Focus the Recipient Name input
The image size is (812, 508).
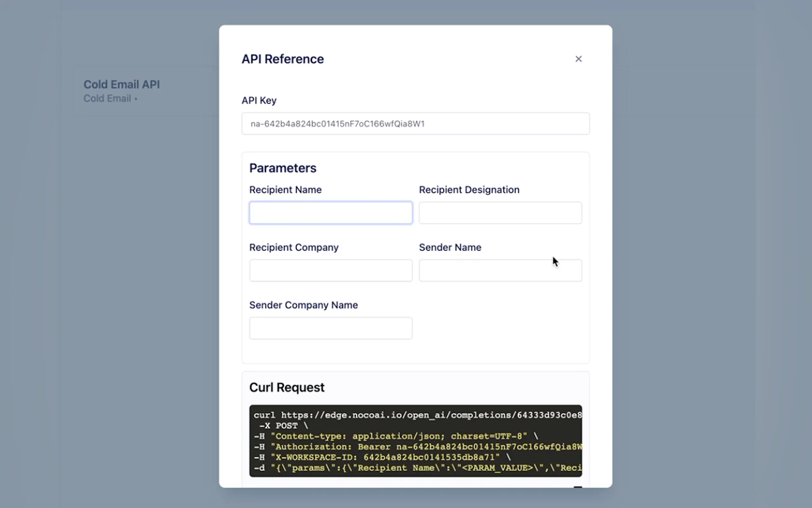[x=330, y=213]
